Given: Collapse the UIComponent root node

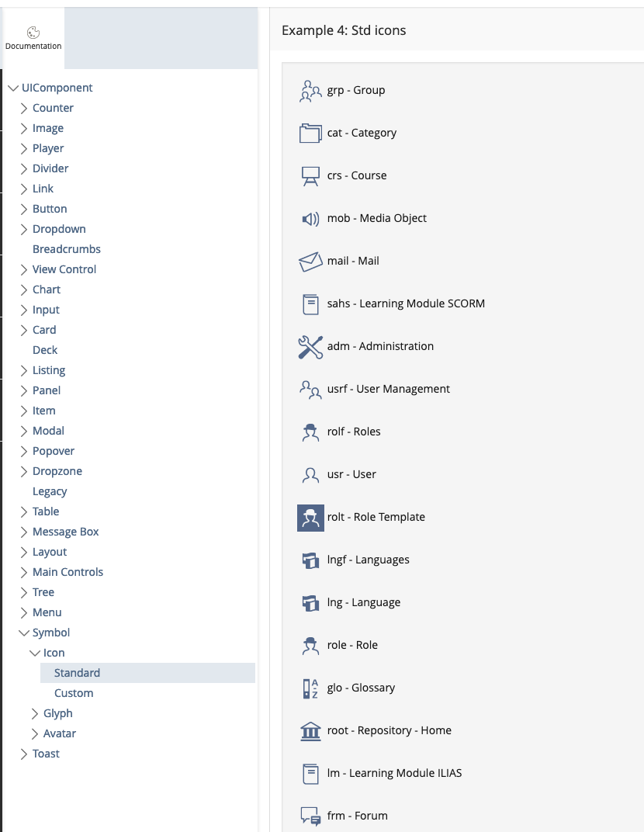Looking at the screenshot, I should point(13,88).
